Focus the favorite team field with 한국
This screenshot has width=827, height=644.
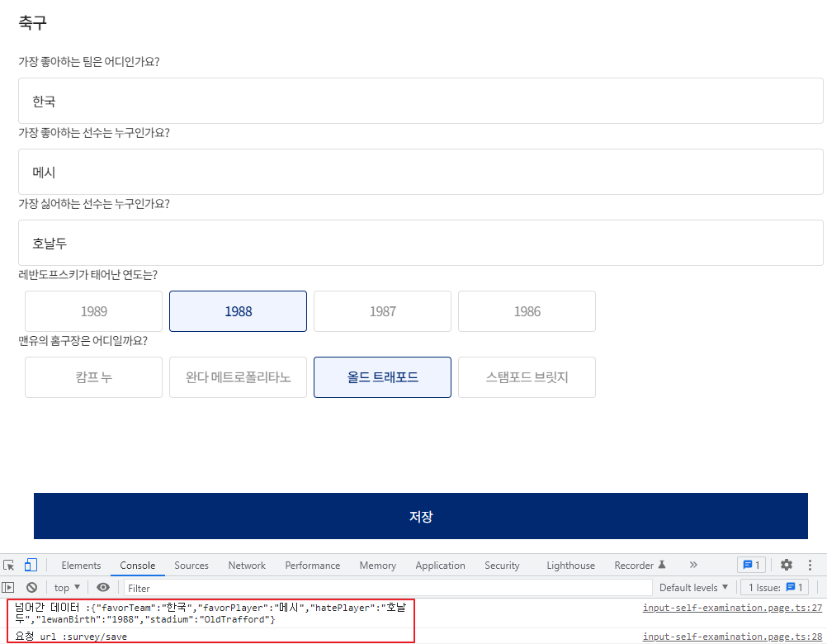tap(421, 101)
